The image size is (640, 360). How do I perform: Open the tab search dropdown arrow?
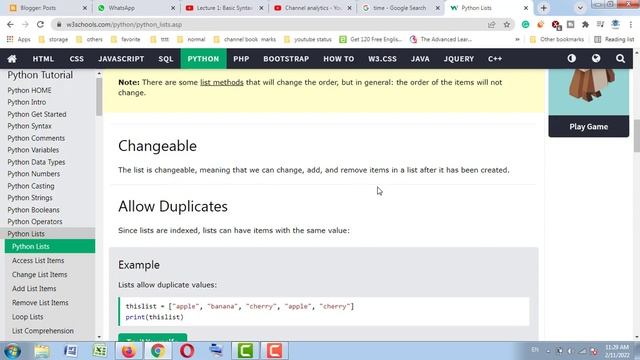pyautogui.click(x=580, y=8)
